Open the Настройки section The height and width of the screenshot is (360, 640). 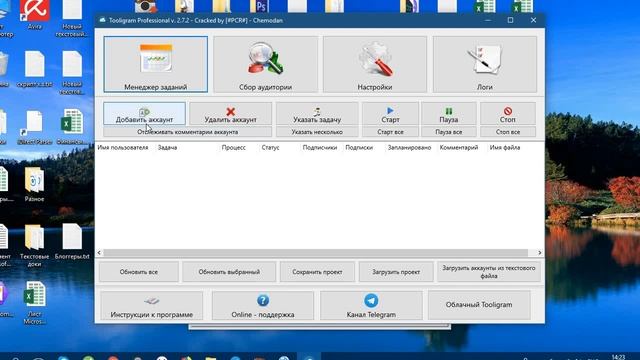pos(375,64)
